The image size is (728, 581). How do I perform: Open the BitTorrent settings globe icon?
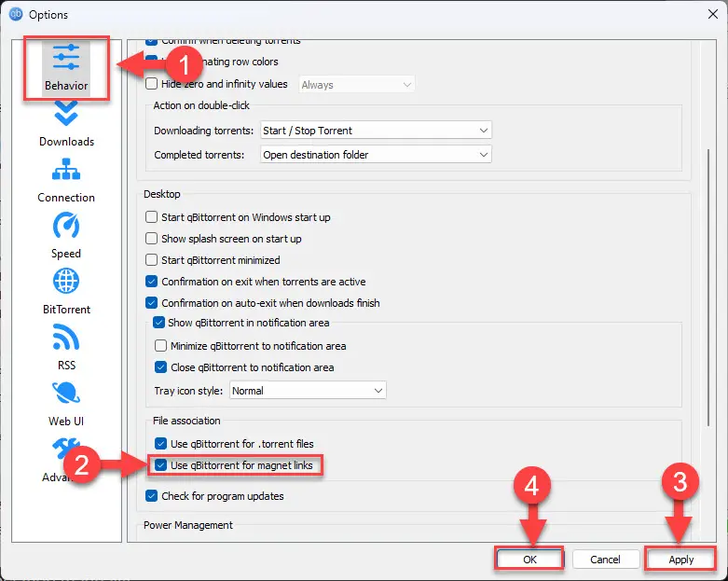[x=66, y=281]
